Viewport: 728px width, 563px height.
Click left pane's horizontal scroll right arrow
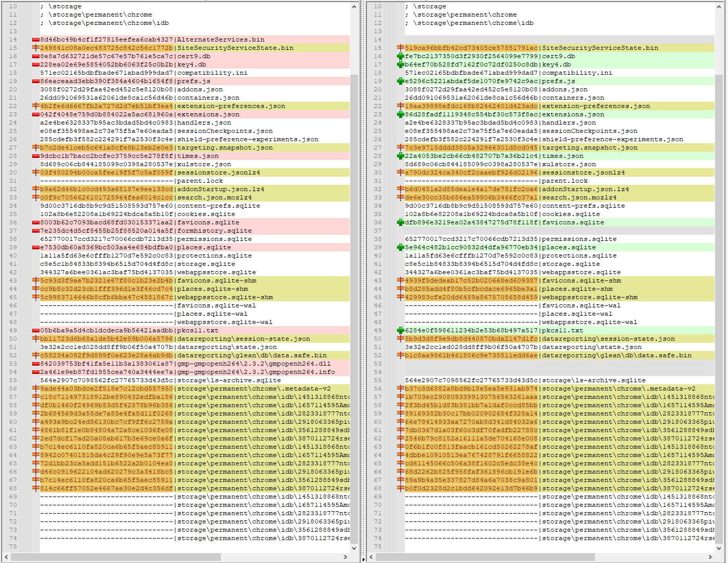[346, 557]
